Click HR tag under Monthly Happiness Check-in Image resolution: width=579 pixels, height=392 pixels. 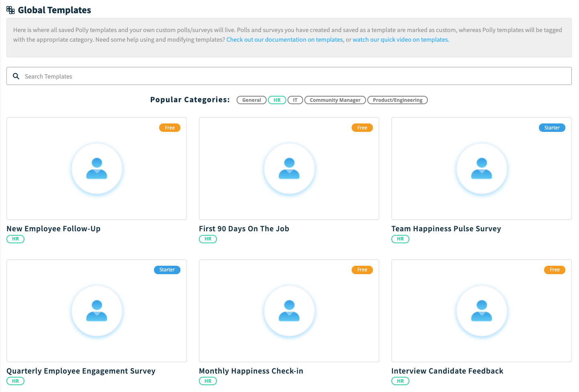[x=208, y=381]
